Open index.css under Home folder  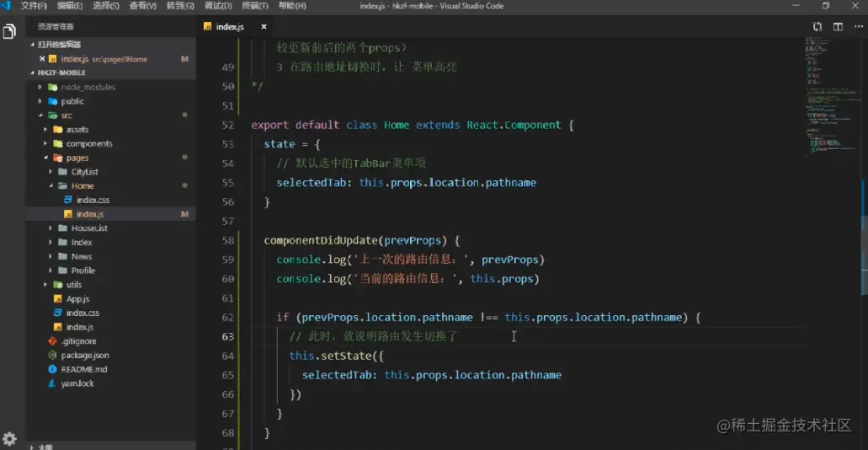111,200
